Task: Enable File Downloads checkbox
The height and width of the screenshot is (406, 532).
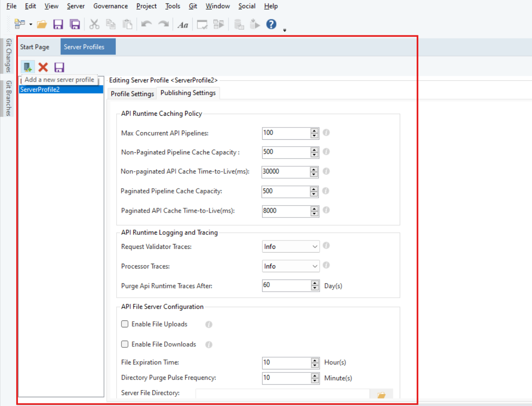Action: pyautogui.click(x=125, y=344)
